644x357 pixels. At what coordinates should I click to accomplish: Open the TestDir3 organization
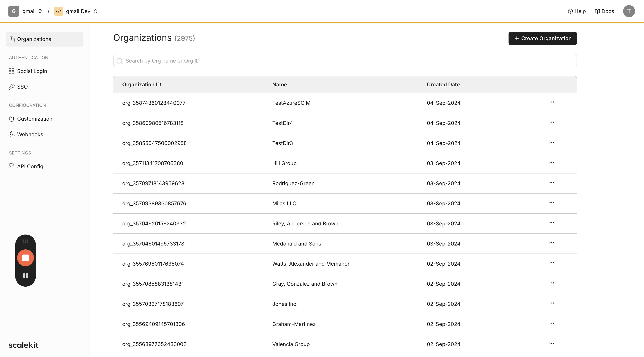point(282,143)
